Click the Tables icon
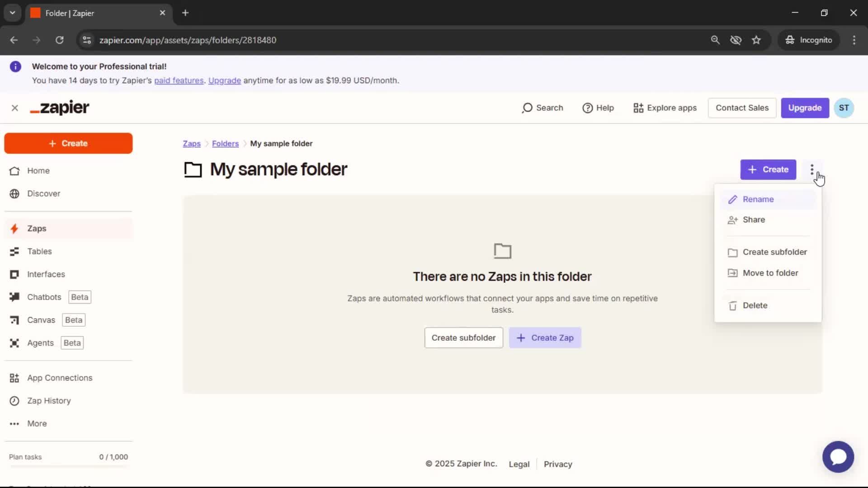This screenshot has width=868, height=488. tap(14, 251)
